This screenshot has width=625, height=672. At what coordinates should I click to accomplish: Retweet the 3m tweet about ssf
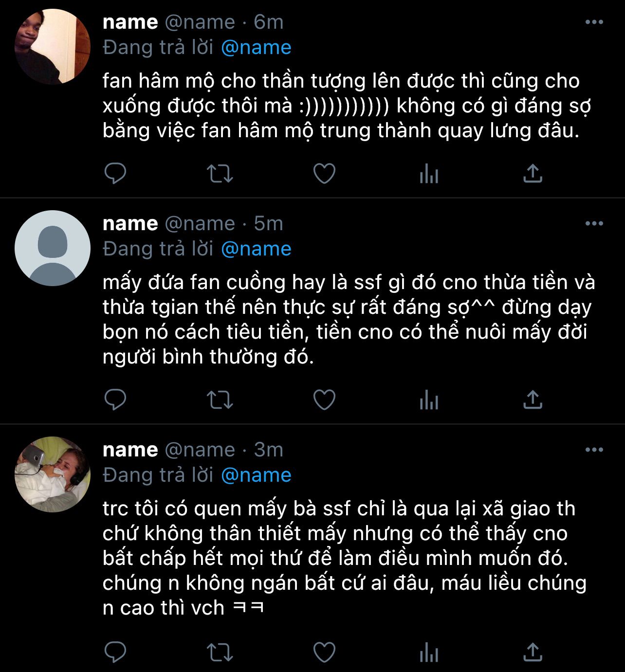pos(220,652)
